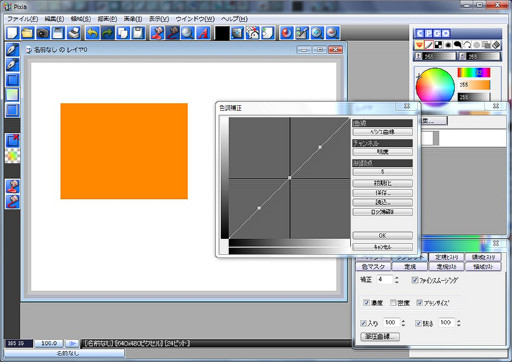
Task: Enable the 密度 checkbox
Action: coord(393,303)
